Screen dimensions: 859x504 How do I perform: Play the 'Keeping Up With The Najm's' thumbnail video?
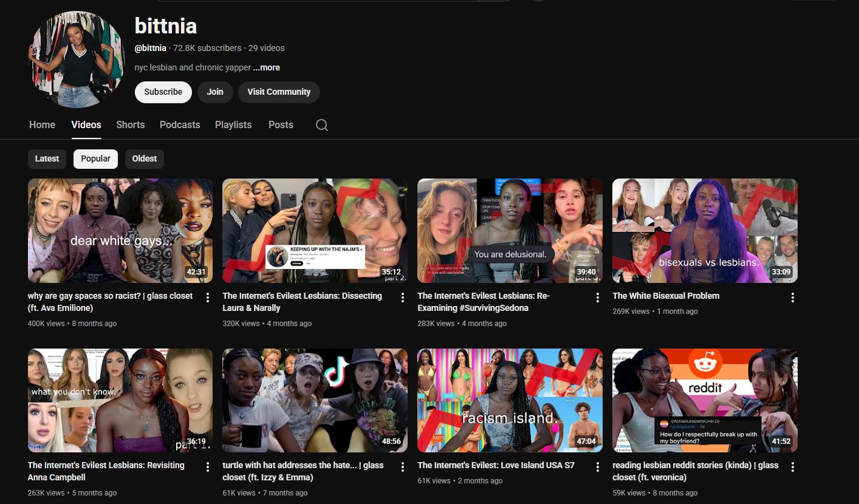(315, 231)
